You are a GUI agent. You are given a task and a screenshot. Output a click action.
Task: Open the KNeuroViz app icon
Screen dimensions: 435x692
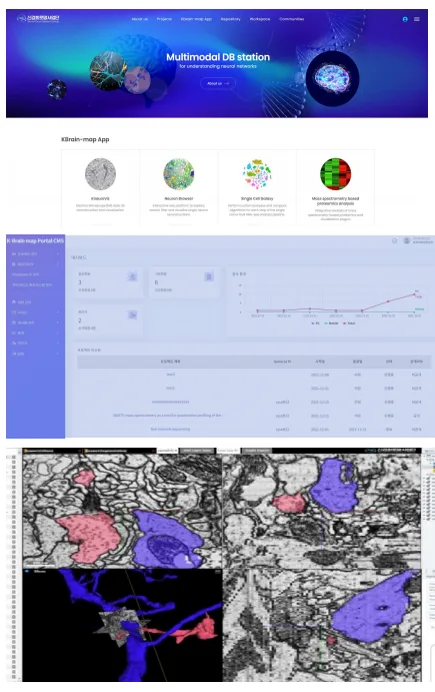(x=100, y=174)
